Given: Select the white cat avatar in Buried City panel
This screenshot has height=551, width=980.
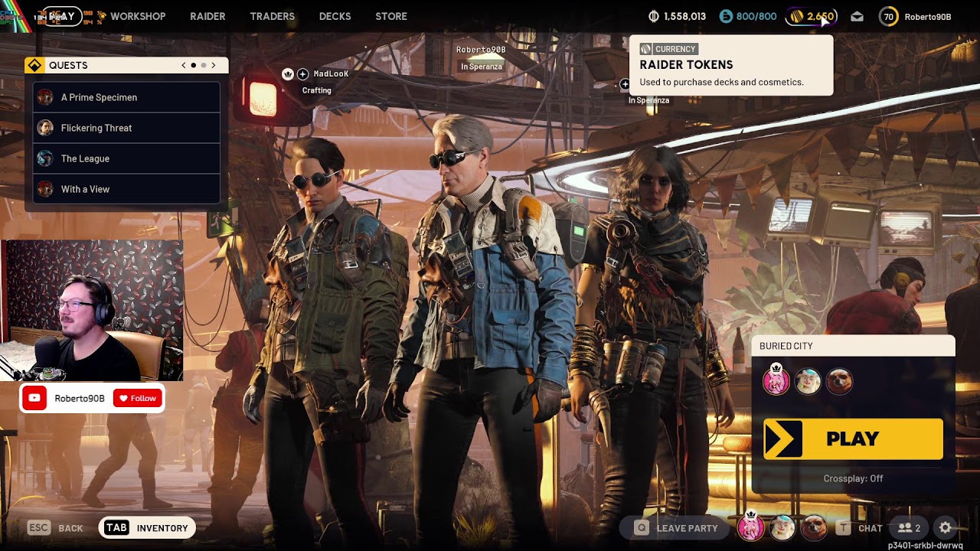Looking at the screenshot, I should click(x=808, y=381).
